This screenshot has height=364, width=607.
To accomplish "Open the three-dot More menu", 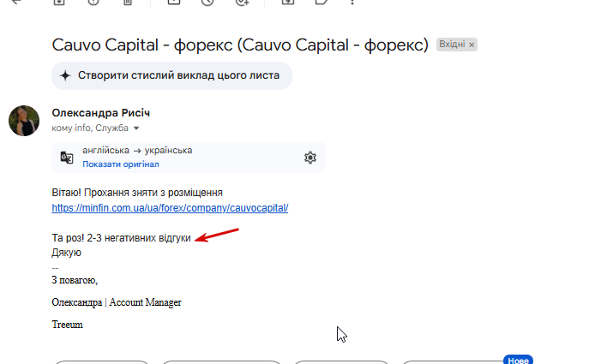I will tap(352, 2).
